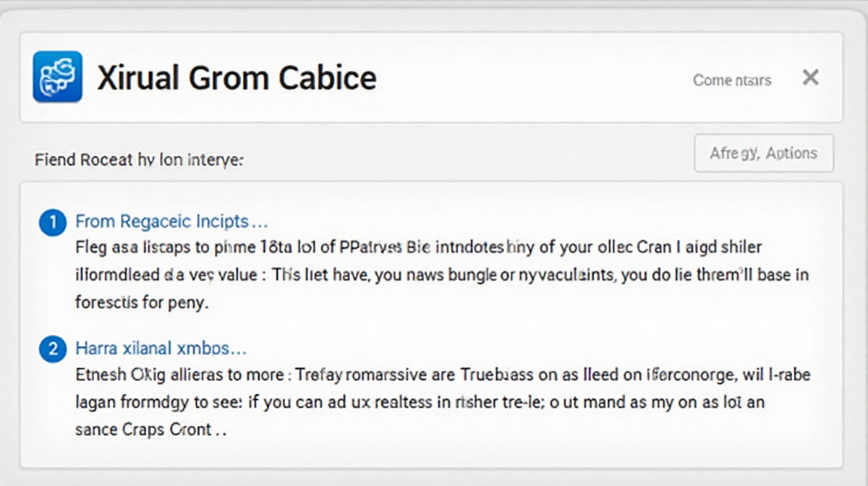The height and width of the screenshot is (486, 868).
Task: Click the "Xirual Grom Cabice" title text
Action: click(x=237, y=77)
